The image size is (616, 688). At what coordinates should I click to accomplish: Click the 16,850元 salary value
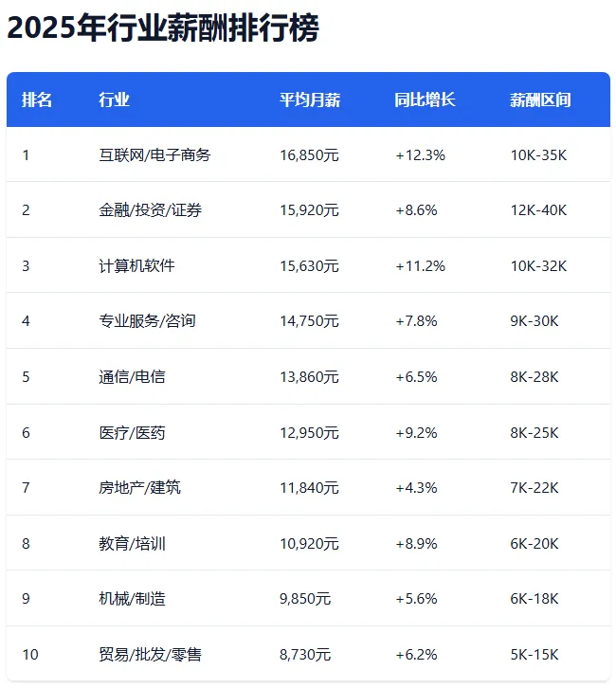click(x=309, y=154)
